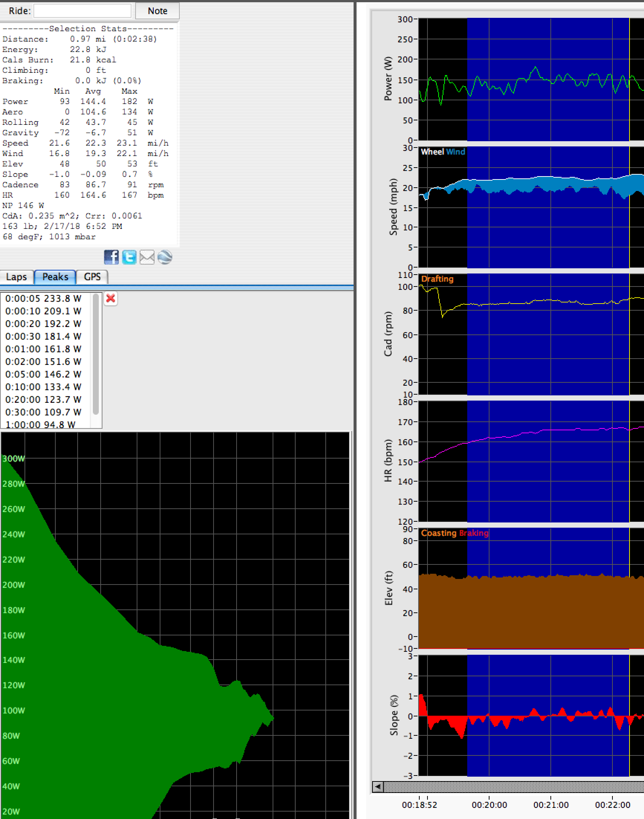Select the 0:00:05 233.8 W peak entry

(x=43, y=298)
